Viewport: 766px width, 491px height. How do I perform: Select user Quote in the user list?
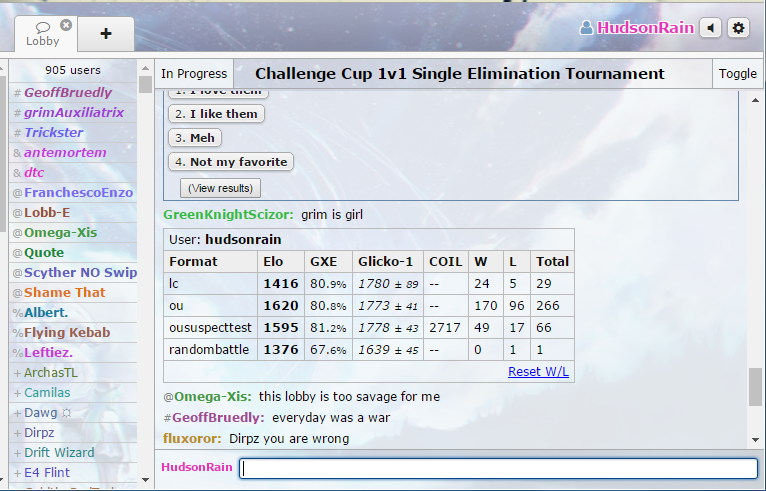pos(73,253)
